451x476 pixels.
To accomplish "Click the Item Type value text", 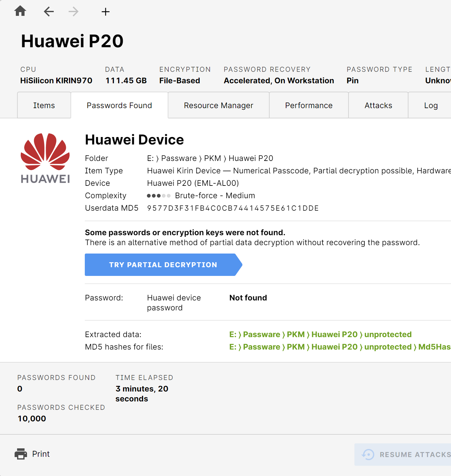I will point(299,171).
